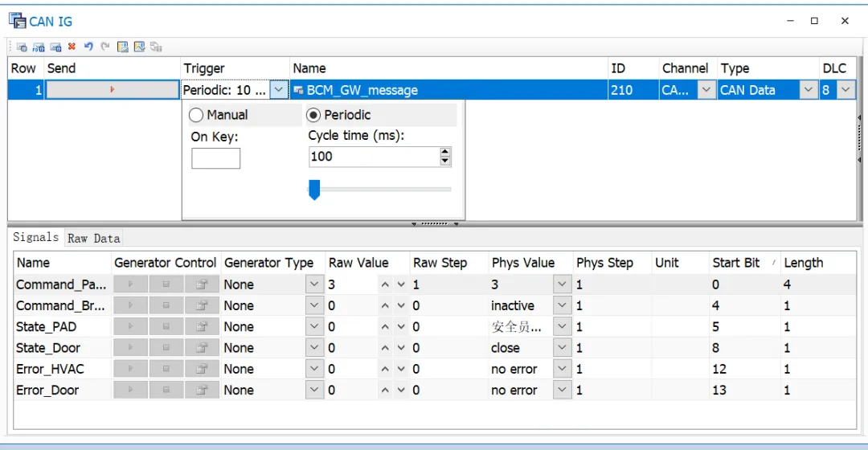Select the State_PAD signal name
This screenshot has width=868, height=450.
pos(47,326)
